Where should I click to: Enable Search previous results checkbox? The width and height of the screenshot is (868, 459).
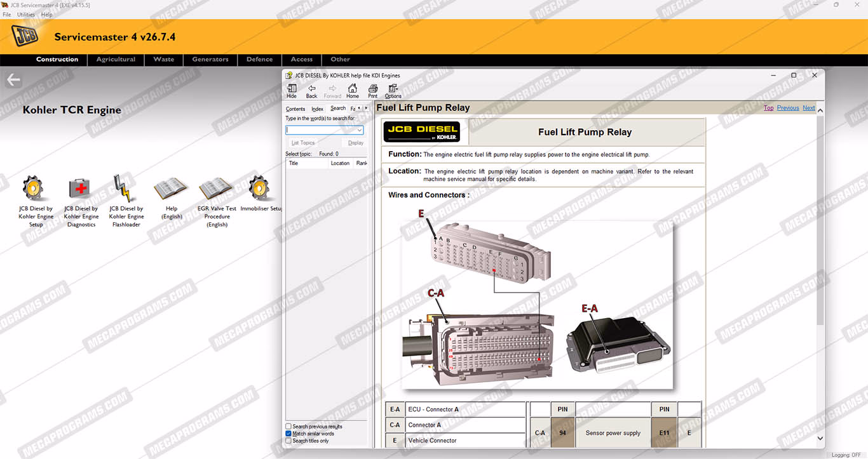(x=288, y=427)
